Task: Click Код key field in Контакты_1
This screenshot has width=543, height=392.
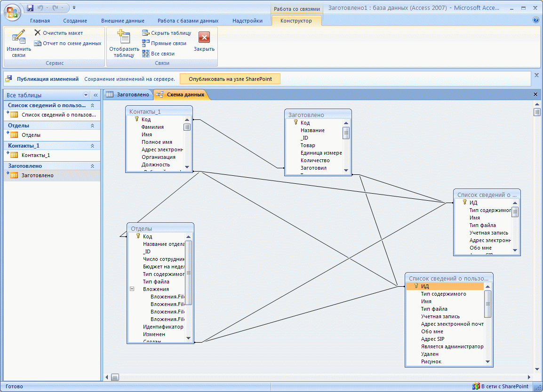Action: 146,119
